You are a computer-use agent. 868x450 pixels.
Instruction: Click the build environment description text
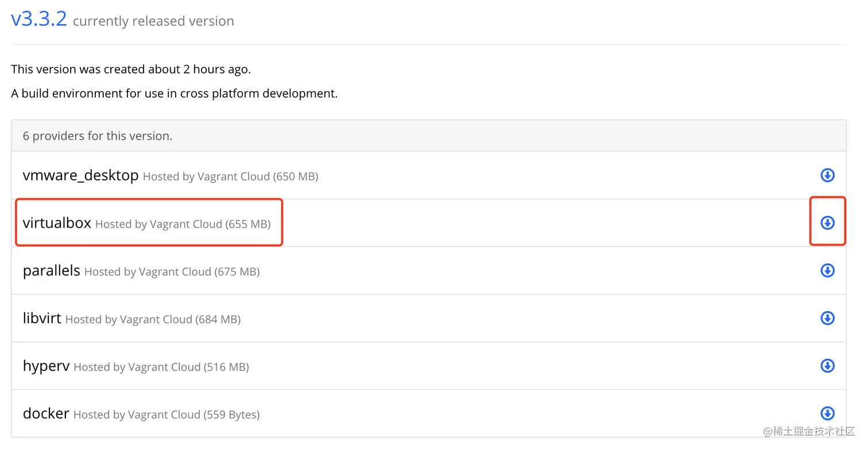click(x=174, y=93)
